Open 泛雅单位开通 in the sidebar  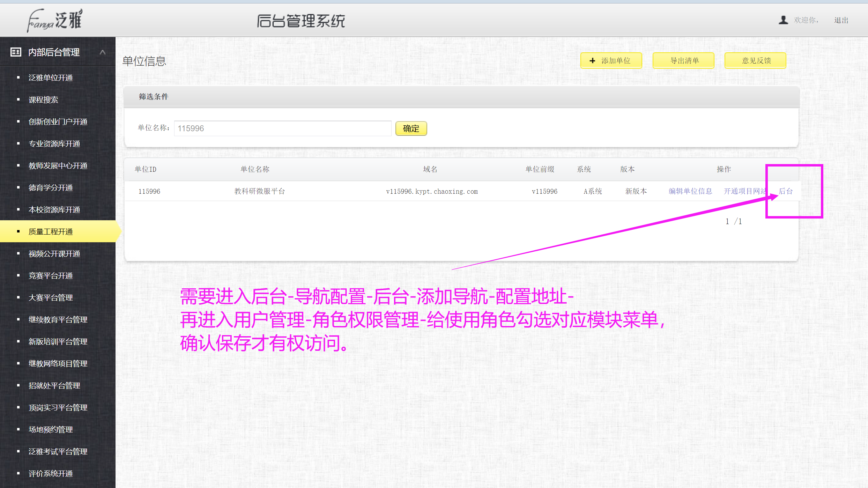pos(50,77)
